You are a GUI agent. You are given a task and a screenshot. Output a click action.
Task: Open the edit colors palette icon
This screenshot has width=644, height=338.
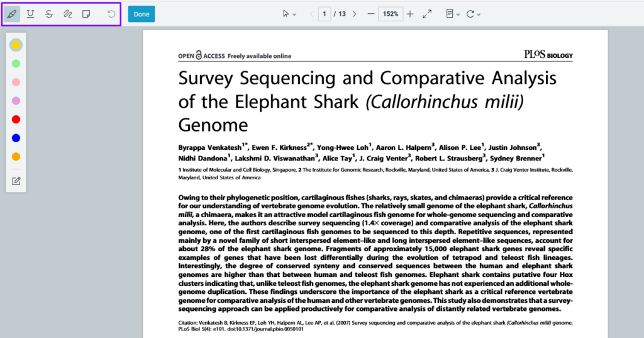[16, 181]
